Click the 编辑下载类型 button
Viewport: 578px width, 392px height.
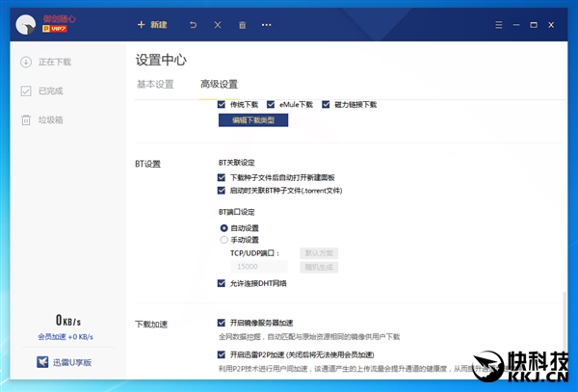click(253, 120)
